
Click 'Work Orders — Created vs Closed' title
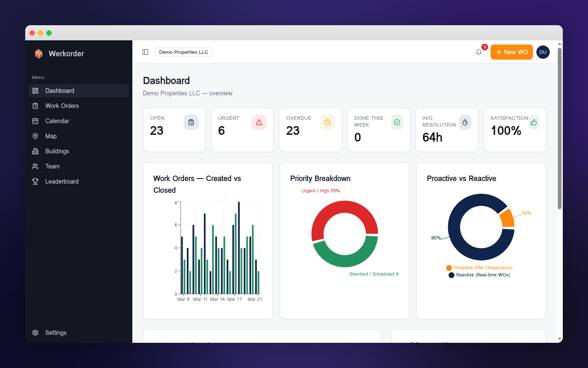(x=197, y=184)
